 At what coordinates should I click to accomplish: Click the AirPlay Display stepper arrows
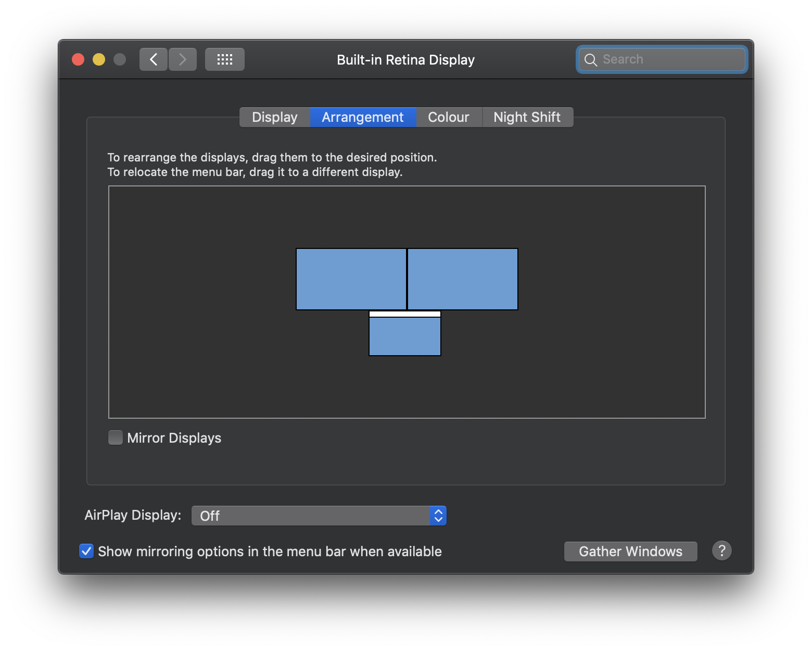(439, 515)
